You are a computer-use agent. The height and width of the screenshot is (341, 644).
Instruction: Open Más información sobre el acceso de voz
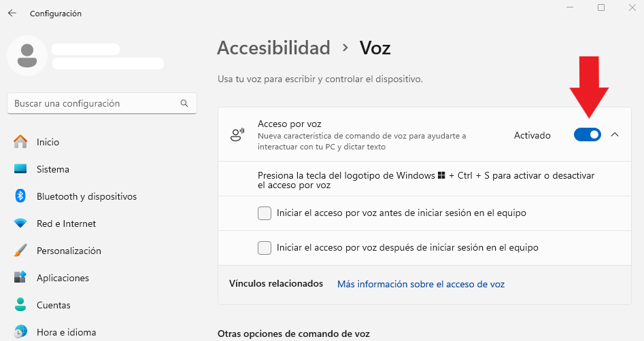click(x=421, y=284)
